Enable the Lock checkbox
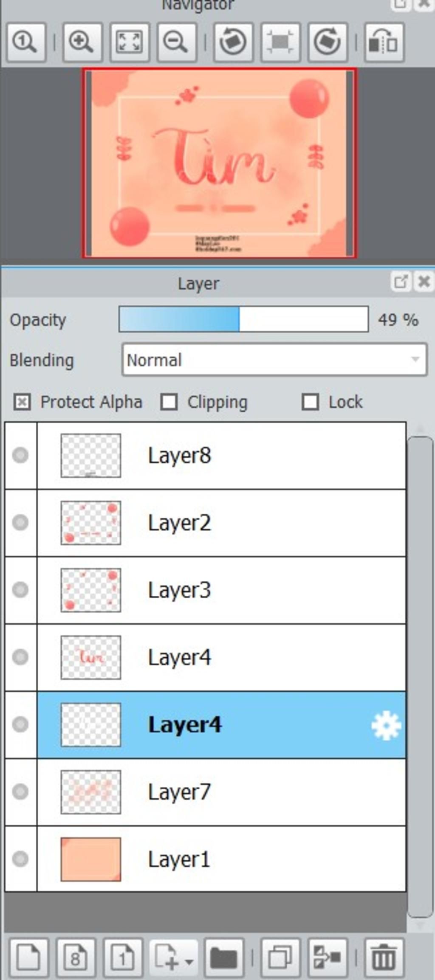 click(x=310, y=402)
